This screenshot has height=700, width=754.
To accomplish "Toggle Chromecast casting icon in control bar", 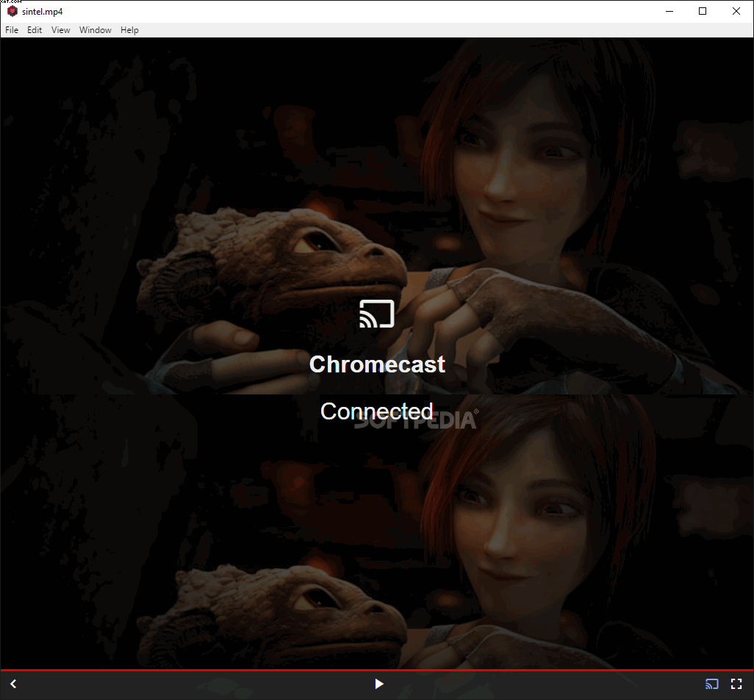I will coord(711,684).
